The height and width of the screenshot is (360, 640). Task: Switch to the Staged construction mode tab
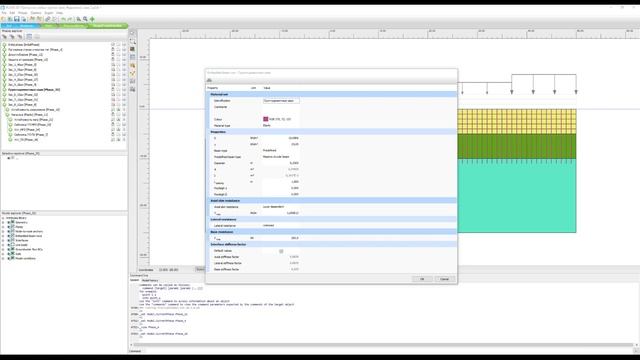coord(107,26)
